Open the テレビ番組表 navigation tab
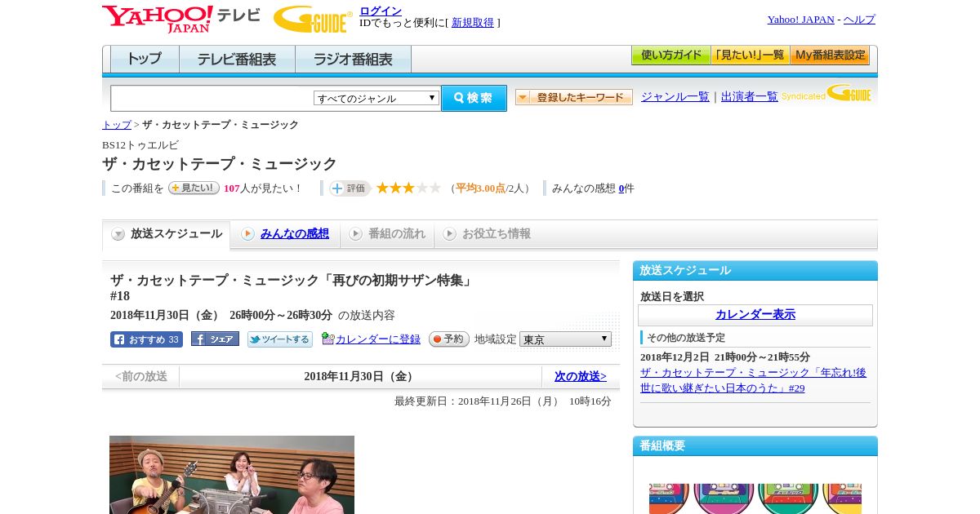 pyautogui.click(x=237, y=60)
